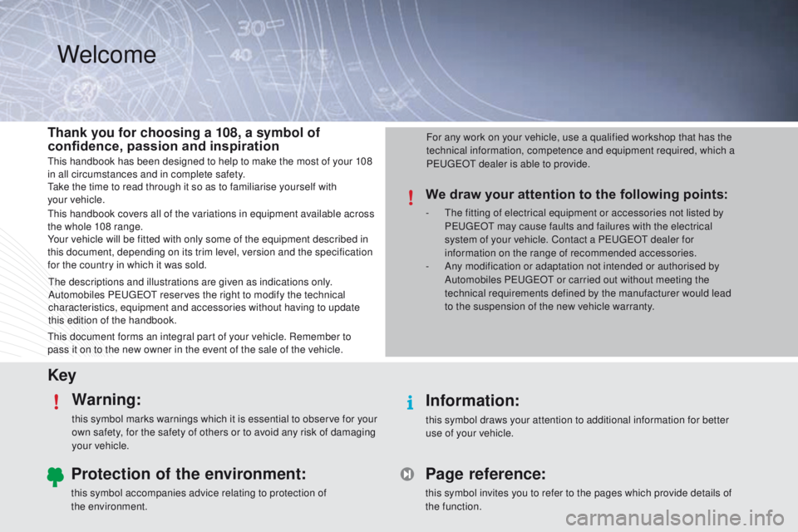Click text 'this symbol marks warnings which it is essential'
This screenshot has width=798, height=532.
point(224,432)
